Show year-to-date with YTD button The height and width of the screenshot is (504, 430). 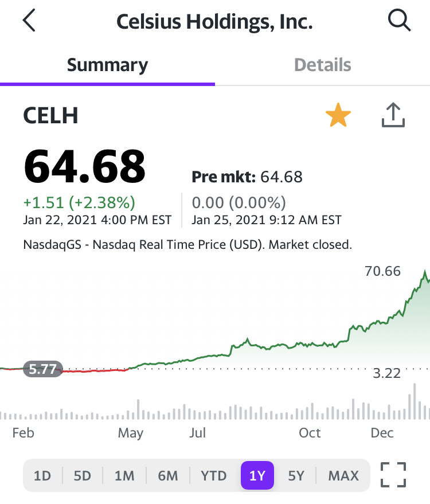(x=214, y=475)
